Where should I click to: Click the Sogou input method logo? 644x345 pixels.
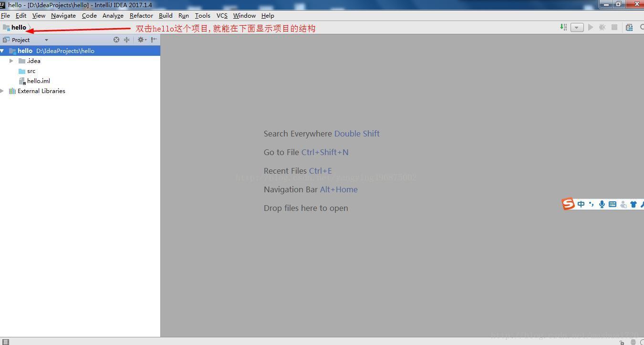tap(568, 204)
